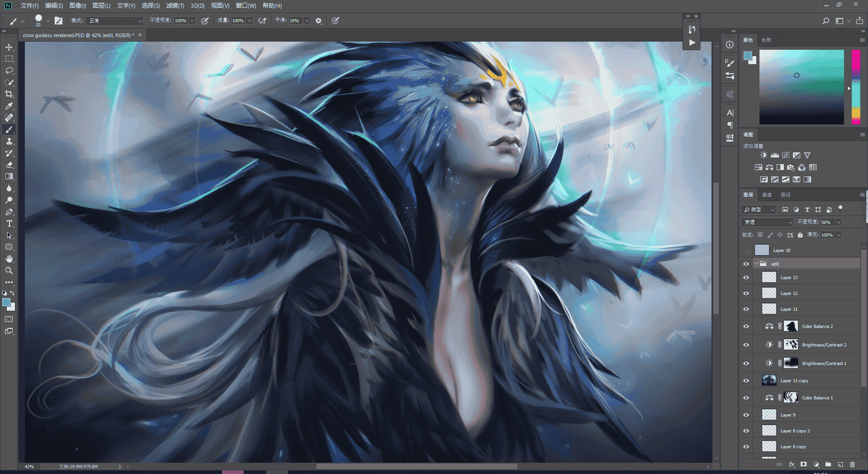Viewport: 868px width, 474px height.
Task: Click add layer mask button
Action: click(804, 465)
